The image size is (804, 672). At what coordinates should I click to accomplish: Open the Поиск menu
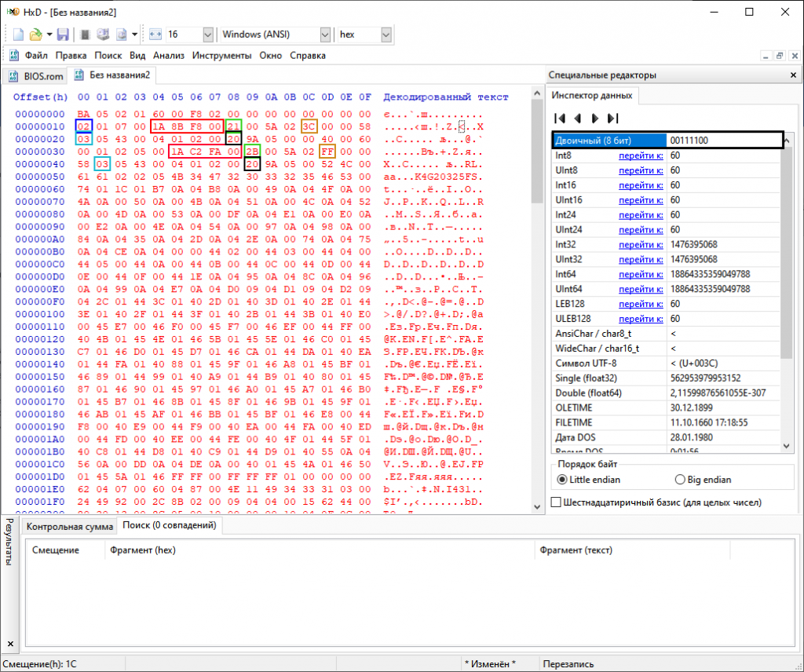pos(108,56)
